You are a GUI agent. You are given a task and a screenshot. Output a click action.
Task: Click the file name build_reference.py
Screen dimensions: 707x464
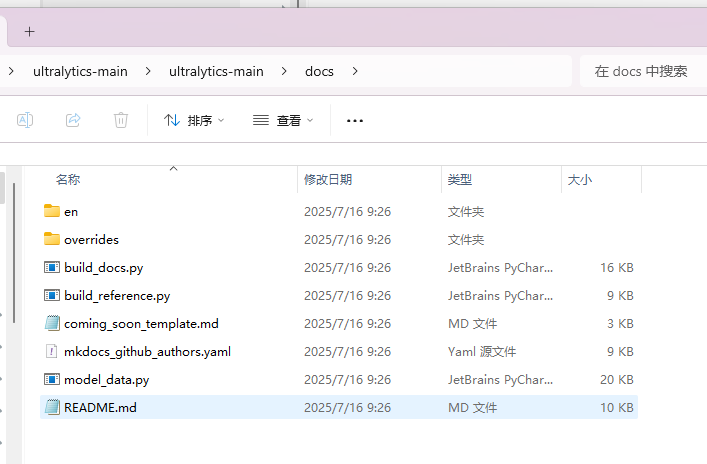[117, 296]
